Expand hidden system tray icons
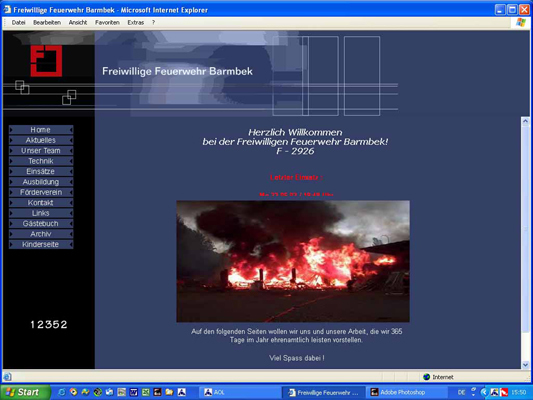The width and height of the screenshot is (533, 400). (484, 393)
